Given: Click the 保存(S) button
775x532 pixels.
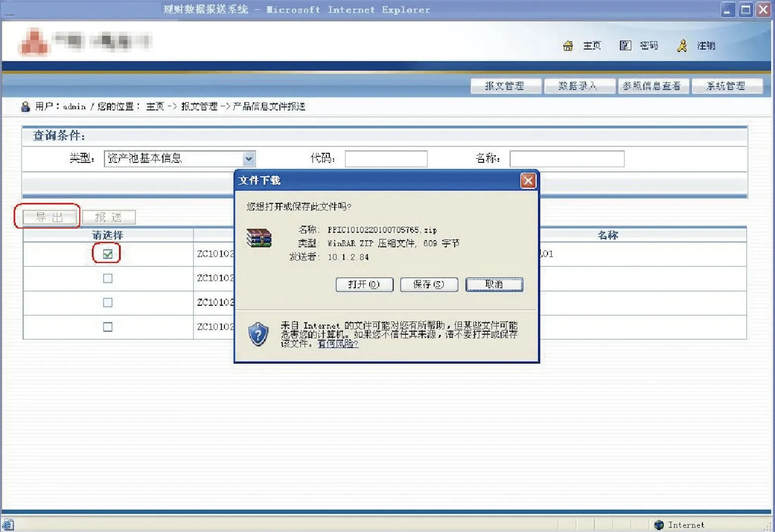Looking at the screenshot, I should (x=429, y=284).
